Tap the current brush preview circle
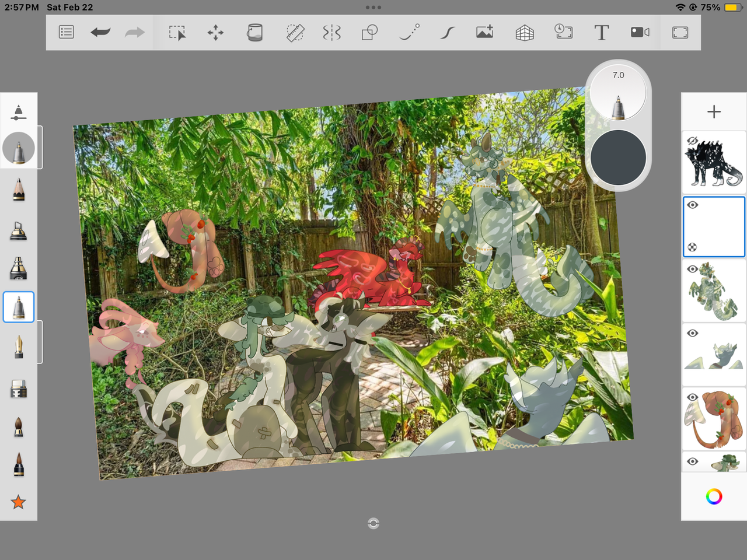The height and width of the screenshot is (560, 747). tap(19, 148)
